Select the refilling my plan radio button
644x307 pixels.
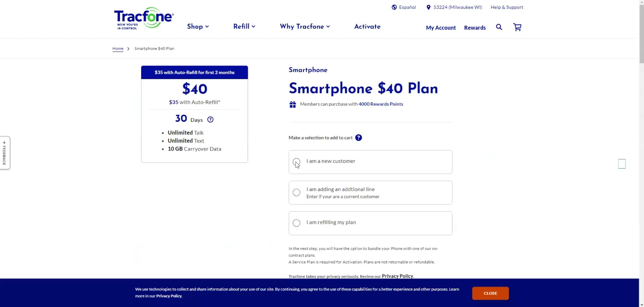(x=296, y=223)
